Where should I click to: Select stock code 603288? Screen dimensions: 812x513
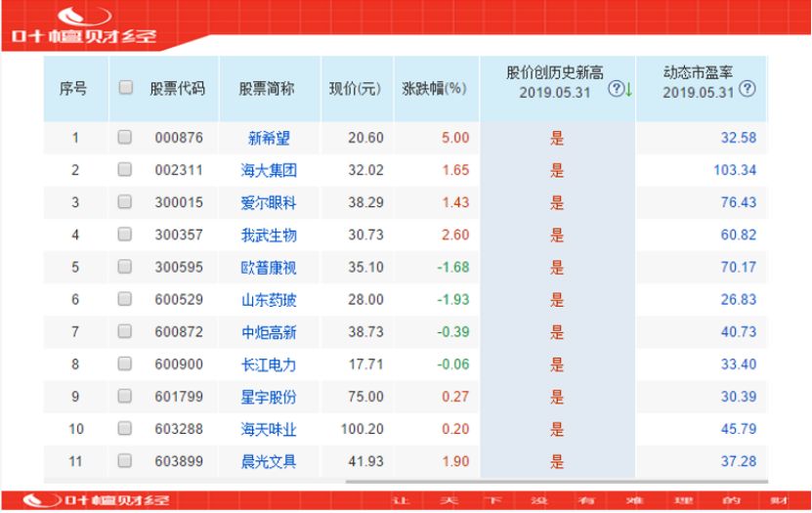179,429
